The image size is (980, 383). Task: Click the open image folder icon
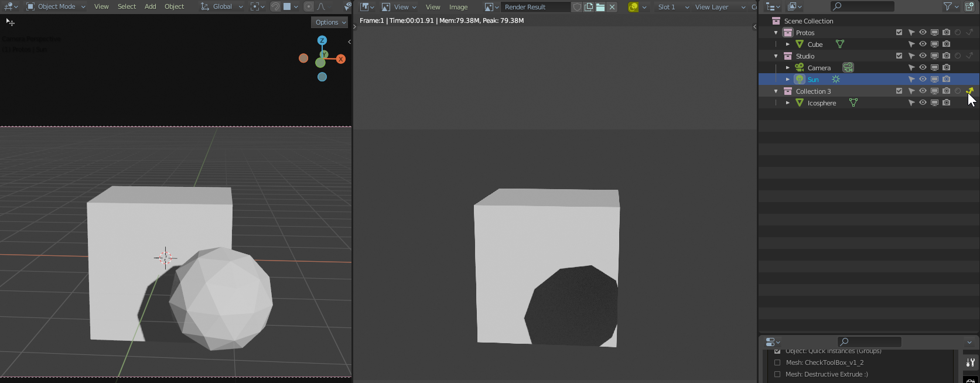click(x=600, y=7)
